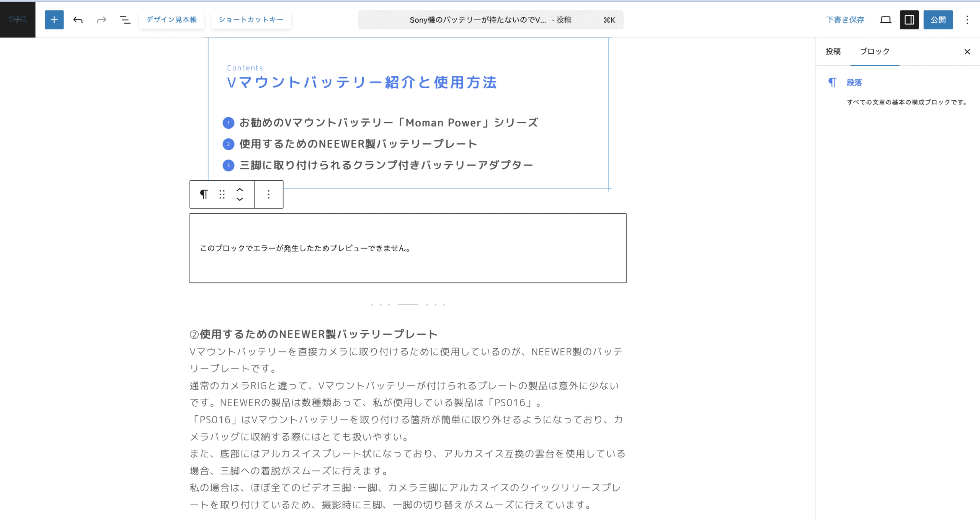Switch to the ブロック tab
Viewport: 980px width, 521px height.
pyautogui.click(x=875, y=51)
